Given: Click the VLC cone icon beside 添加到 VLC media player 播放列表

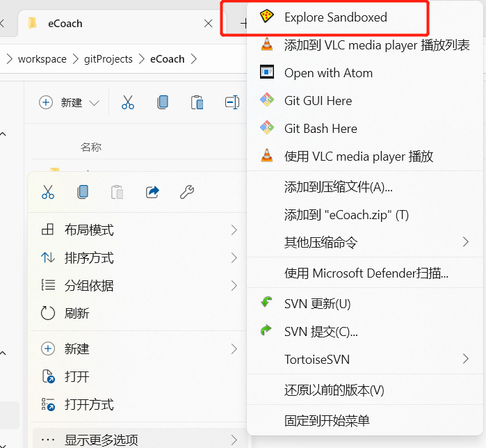Looking at the screenshot, I should (x=267, y=44).
